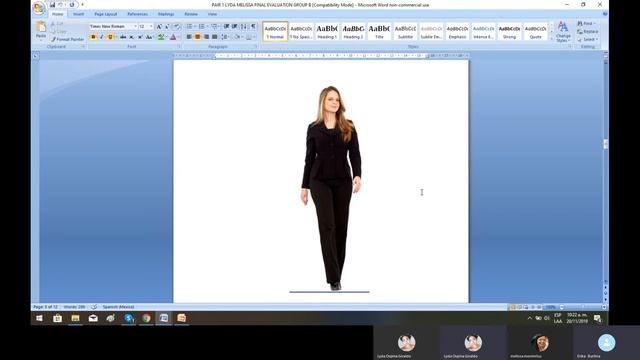This screenshot has width=640, height=360.
Task: Open line spacing dropdown
Action: pos(225,37)
